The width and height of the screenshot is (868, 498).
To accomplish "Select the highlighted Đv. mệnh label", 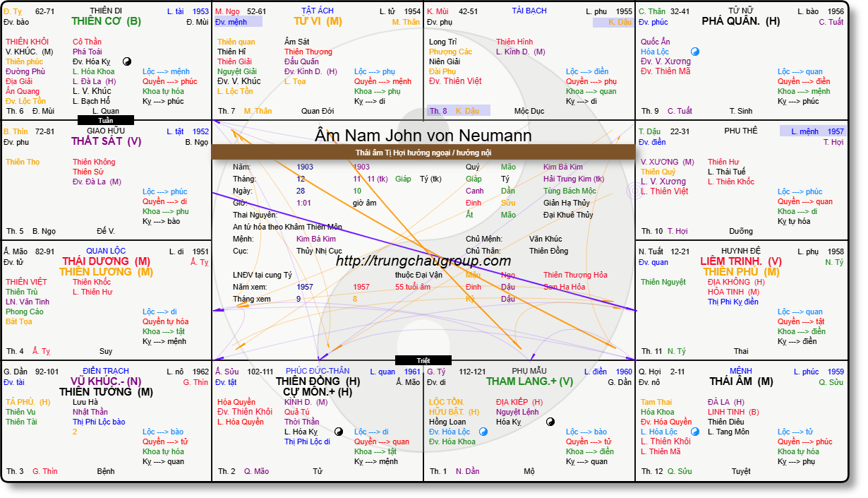I will (x=238, y=22).
